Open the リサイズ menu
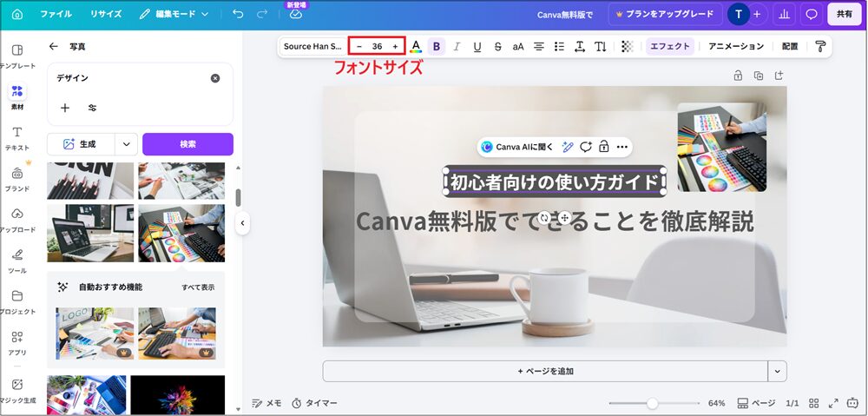868x416 pixels. [106, 15]
